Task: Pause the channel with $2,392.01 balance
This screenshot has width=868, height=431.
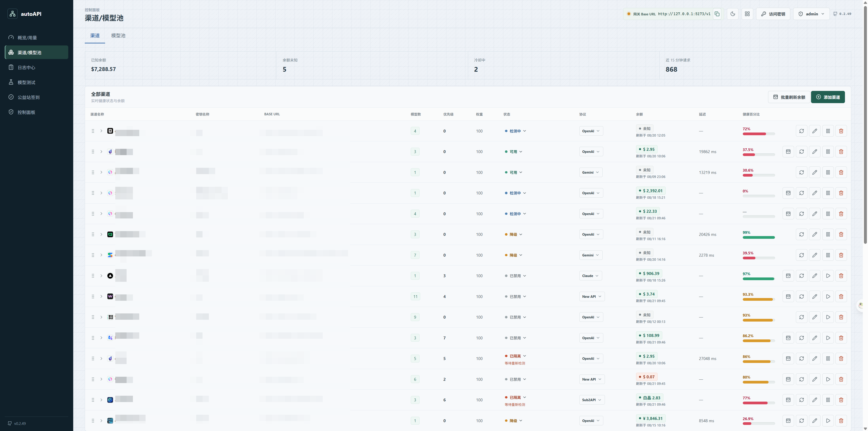Action: click(x=828, y=193)
